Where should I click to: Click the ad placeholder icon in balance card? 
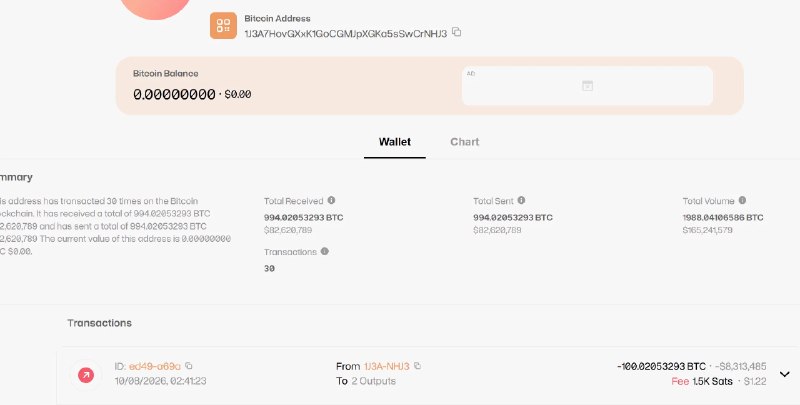[588, 86]
